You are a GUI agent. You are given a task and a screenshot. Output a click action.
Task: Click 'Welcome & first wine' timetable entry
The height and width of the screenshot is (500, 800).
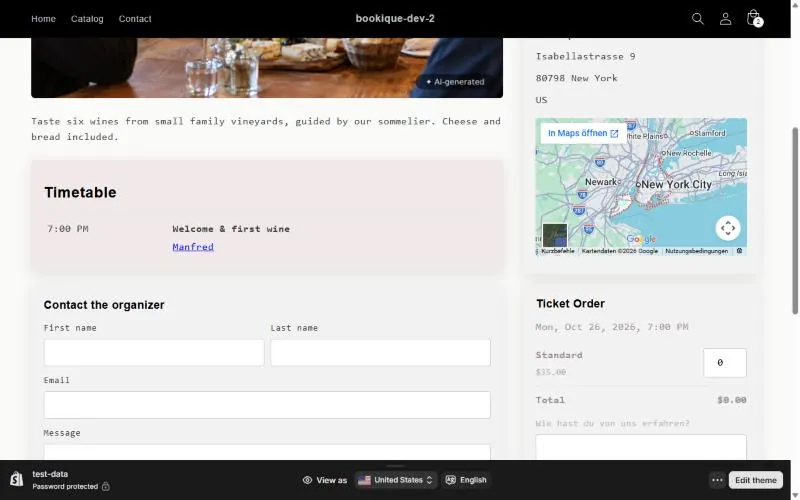coord(231,229)
